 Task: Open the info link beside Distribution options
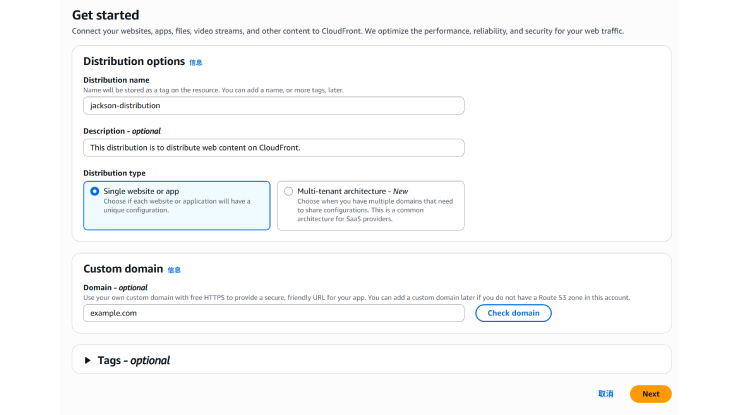point(196,62)
